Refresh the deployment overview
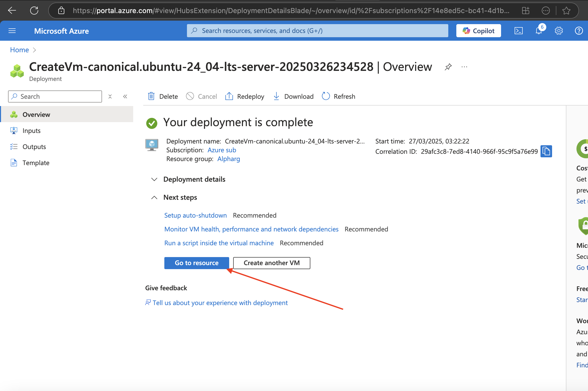The width and height of the screenshot is (588, 391). click(x=338, y=96)
